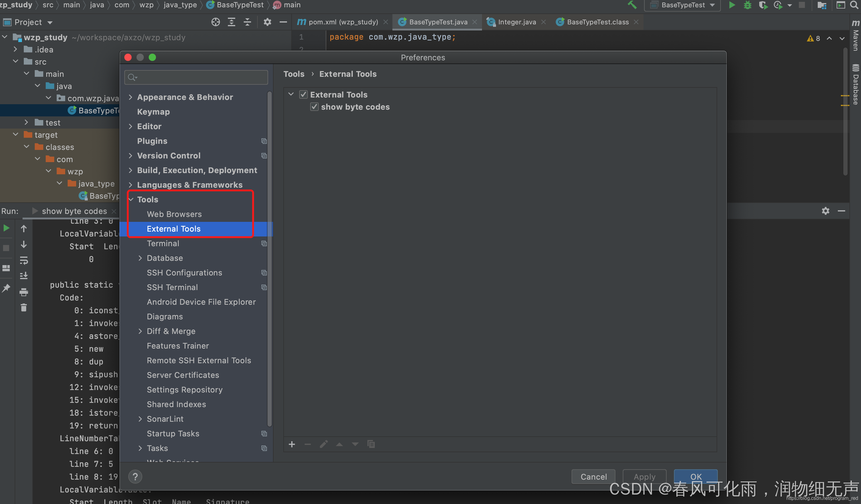Toggle the External Tools group checkbox
The height and width of the screenshot is (504, 861).
tap(303, 94)
